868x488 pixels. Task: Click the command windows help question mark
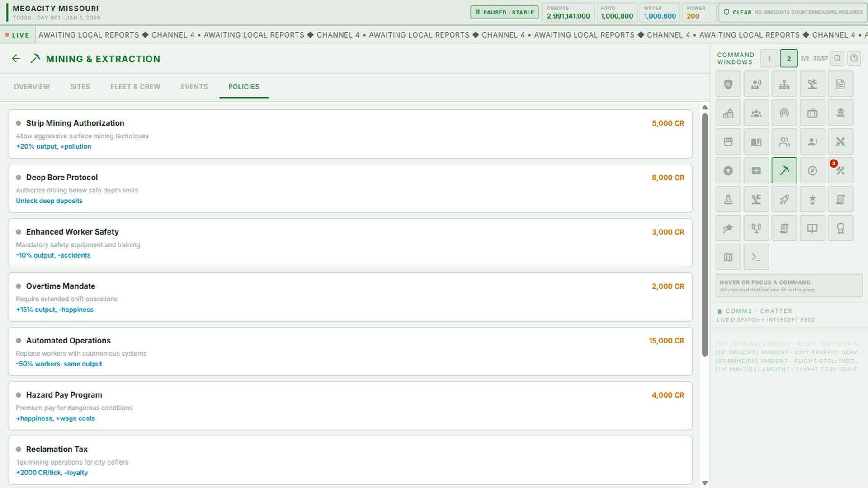pos(854,58)
